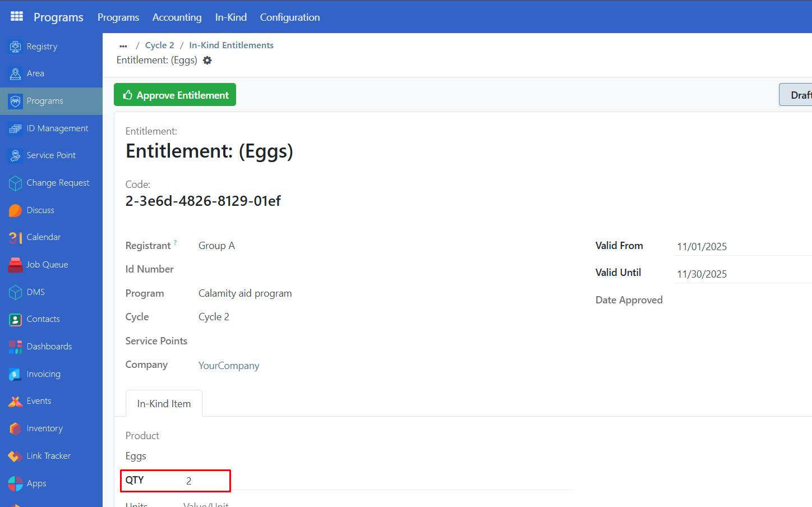Navigate to In-Kind Entitlements breadcrumb
This screenshot has height=507, width=812.
(231, 45)
